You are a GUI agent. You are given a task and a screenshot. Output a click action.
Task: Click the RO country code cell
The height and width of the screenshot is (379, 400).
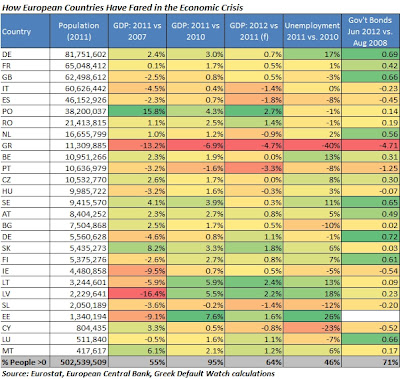[25, 123]
